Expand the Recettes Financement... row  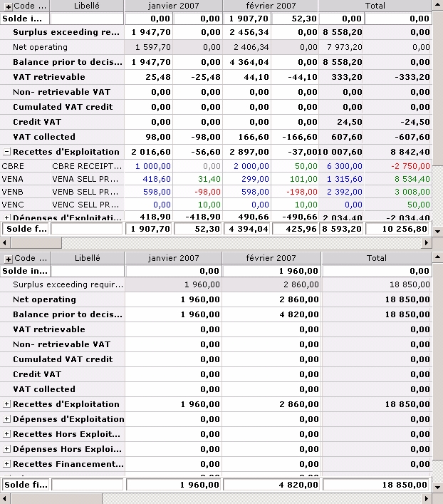tap(6, 464)
